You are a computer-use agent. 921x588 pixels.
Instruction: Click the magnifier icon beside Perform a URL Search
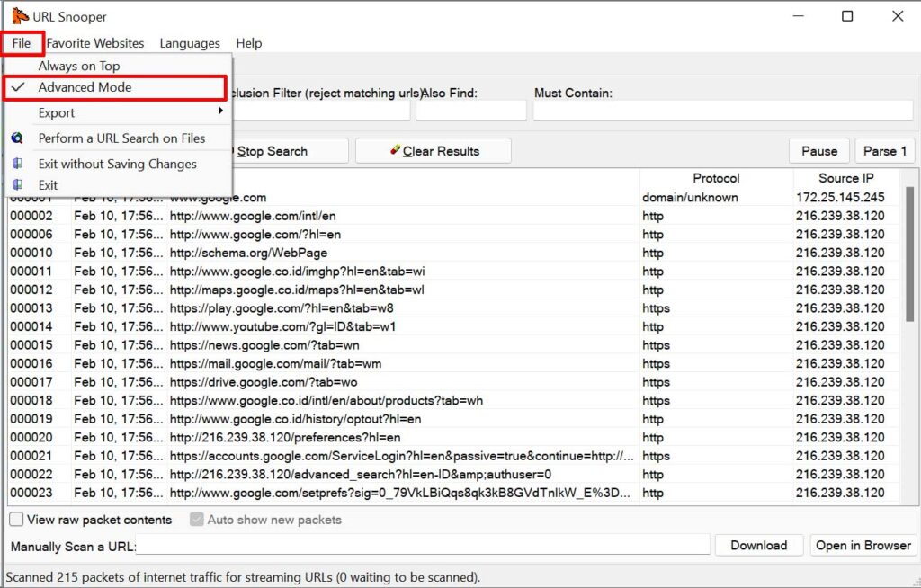tap(17, 138)
